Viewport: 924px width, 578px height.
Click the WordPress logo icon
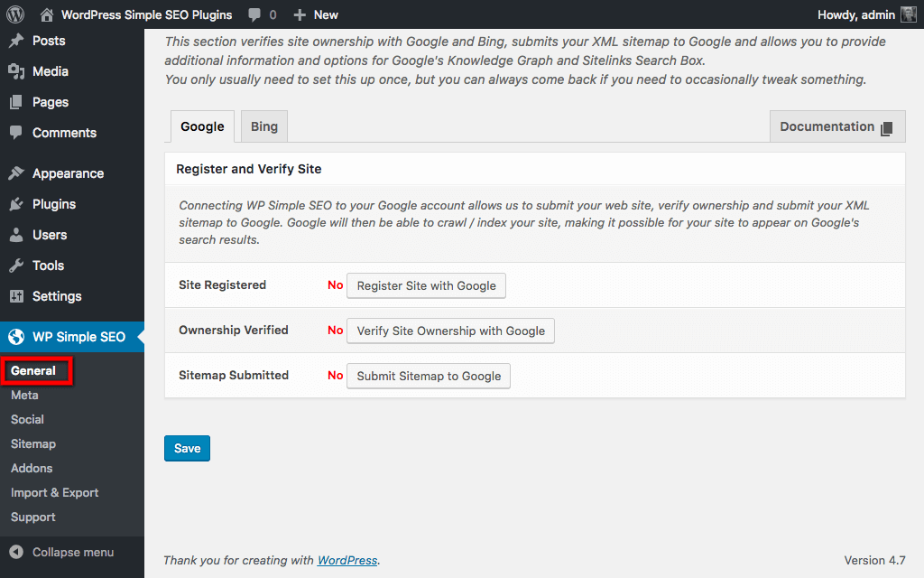(x=14, y=14)
